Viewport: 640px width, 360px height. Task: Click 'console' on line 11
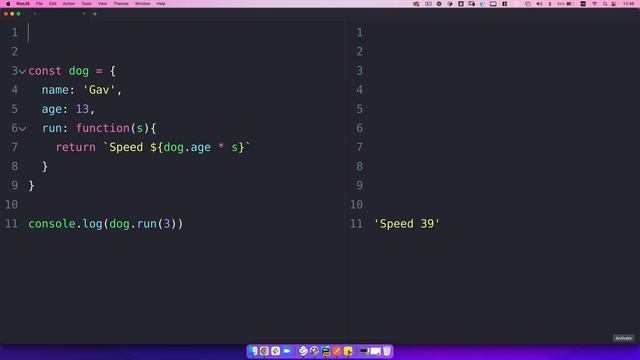pyautogui.click(x=52, y=224)
